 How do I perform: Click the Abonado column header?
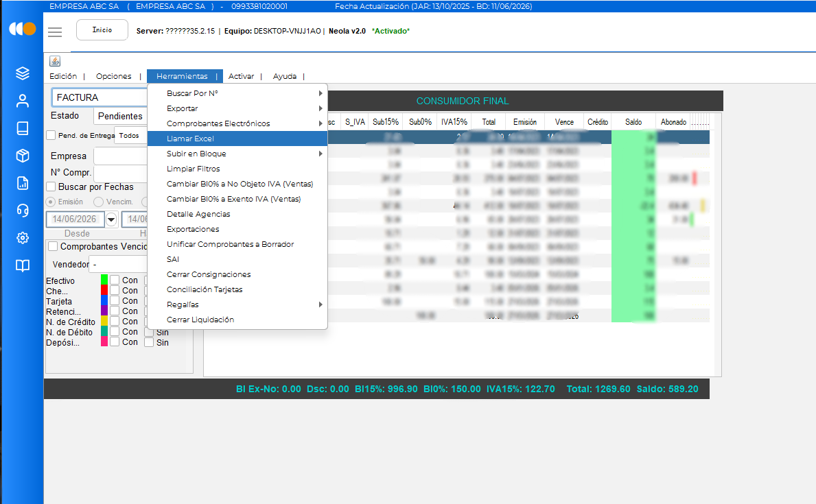pos(673,121)
